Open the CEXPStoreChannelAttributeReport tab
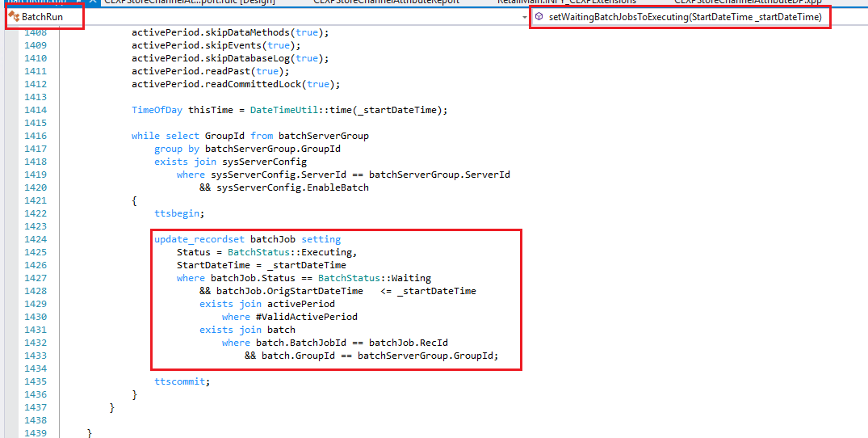Viewport: 868px width, 438px height. (x=384, y=2)
